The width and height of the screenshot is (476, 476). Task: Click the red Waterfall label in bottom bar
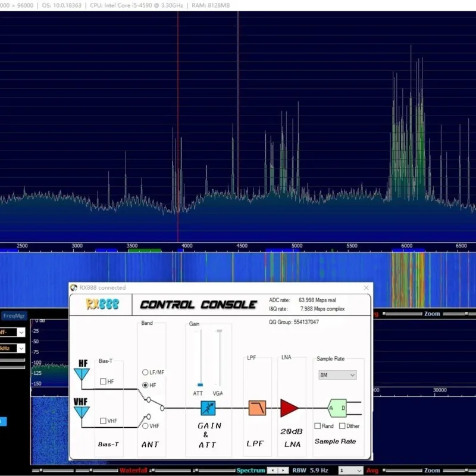[x=133, y=470]
